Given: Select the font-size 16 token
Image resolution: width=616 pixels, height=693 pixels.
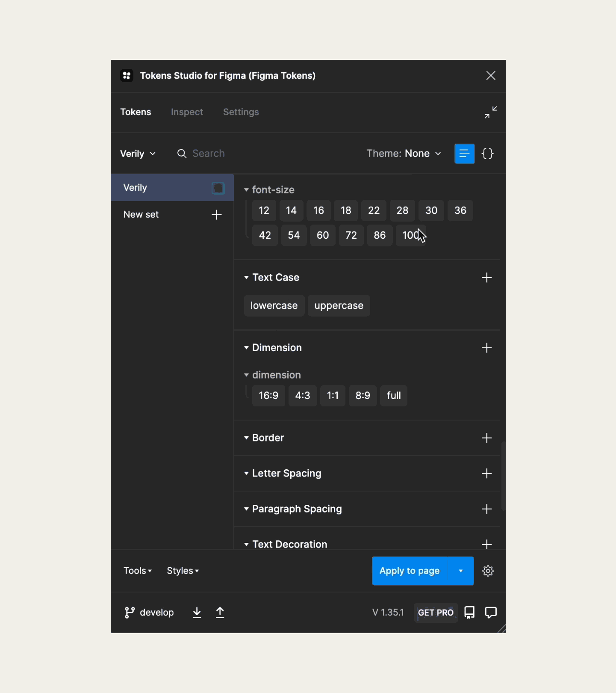Looking at the screenshot, I should pos(319,210).
